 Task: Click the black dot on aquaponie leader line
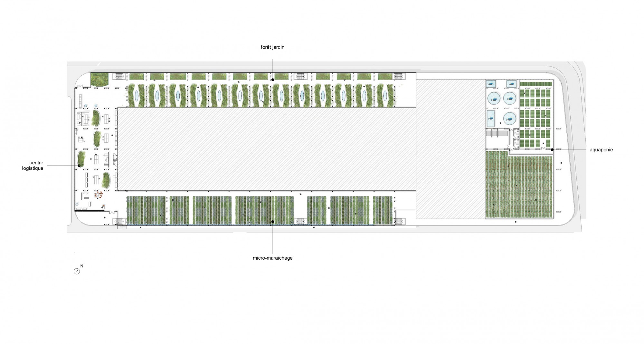[552, 149]
